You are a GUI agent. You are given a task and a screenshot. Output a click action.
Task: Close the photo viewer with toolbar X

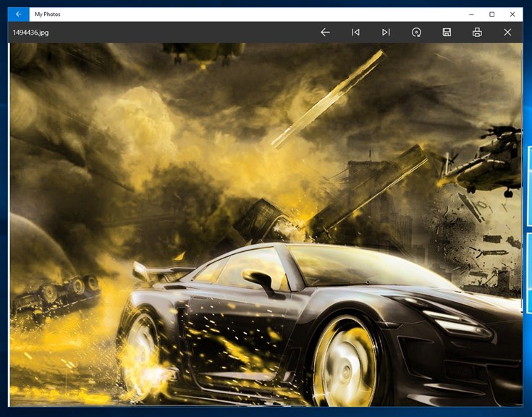pos(507,33)
